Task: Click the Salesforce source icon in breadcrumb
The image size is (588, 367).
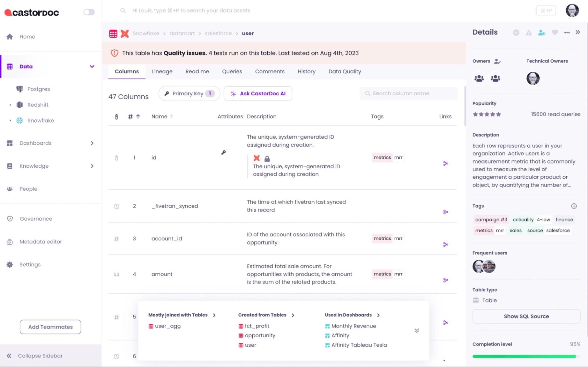Action: click(x=125, y=34)
